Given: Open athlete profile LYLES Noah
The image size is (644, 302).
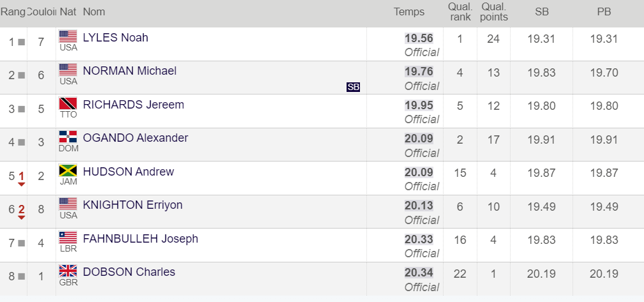Looking at the screenshot, I should tap(116, 38).
